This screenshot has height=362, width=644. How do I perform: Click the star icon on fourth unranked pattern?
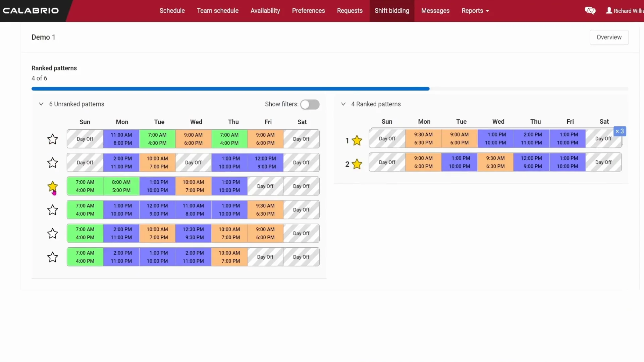(53, 209)
